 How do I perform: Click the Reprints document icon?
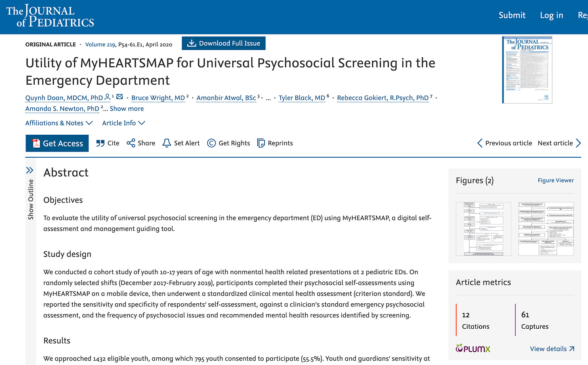click(261, 143)
